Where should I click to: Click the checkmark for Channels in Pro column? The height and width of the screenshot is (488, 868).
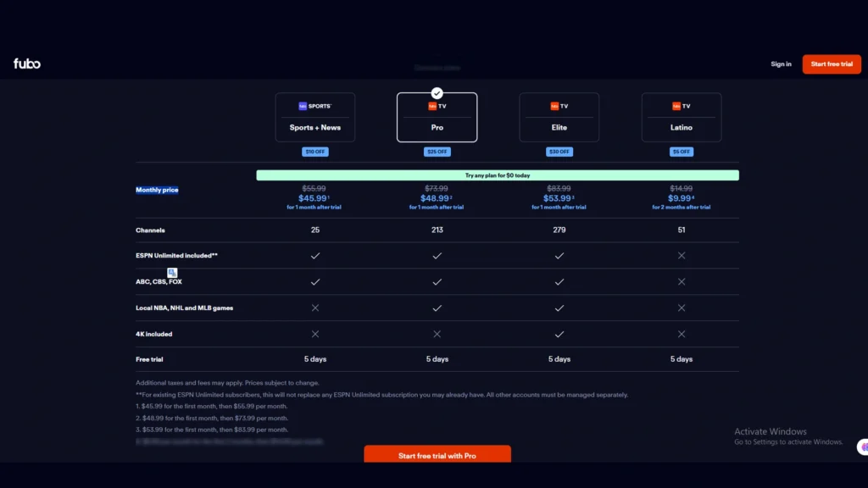point(437,230)
